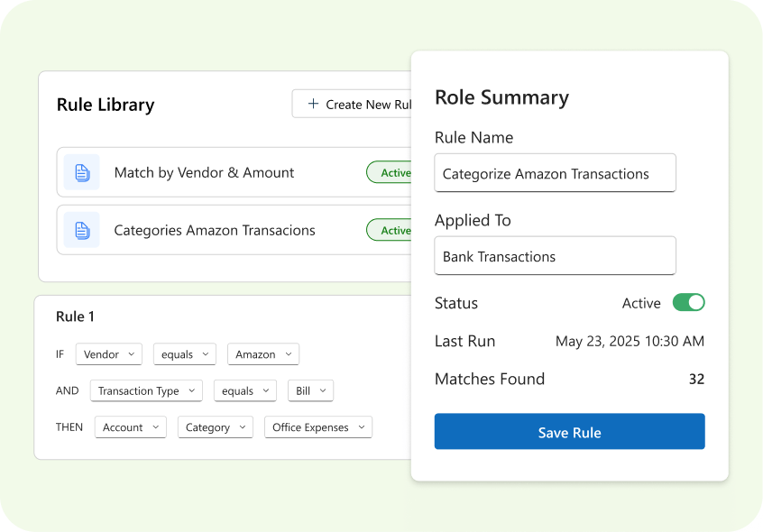Click the Save Rule button
The image size is (763, 532).
[570, 431]
